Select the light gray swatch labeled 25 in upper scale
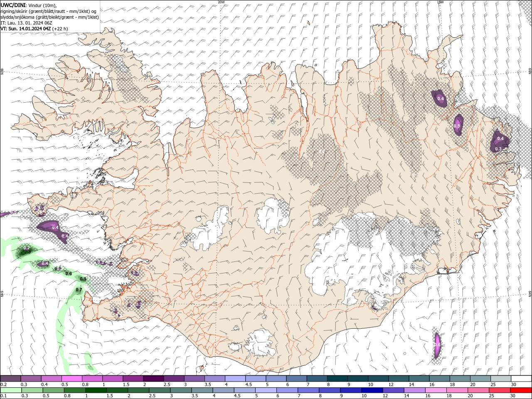The height and width of the screenshot is (399, 532). [500, 379]
